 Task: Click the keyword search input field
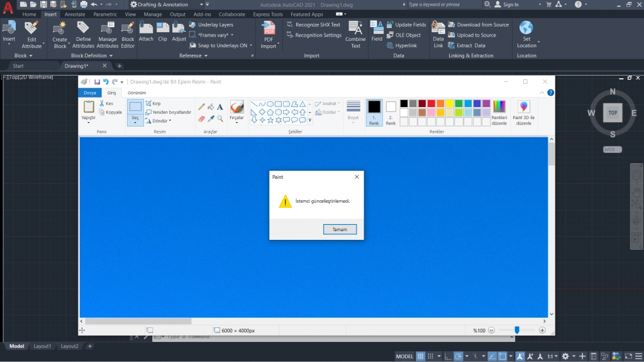coord(445,4)
